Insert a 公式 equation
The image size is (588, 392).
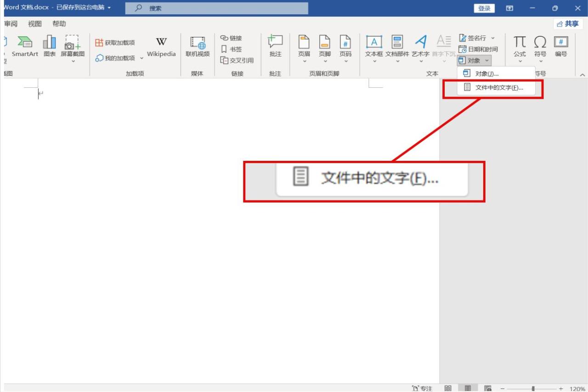tap(520, 47)
